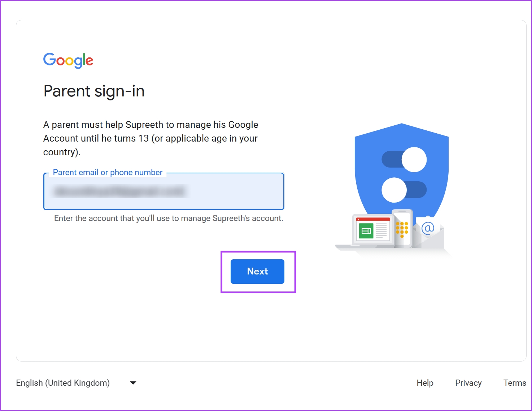Open the Help link
The width and height of the screenshot is (532, 411).
425,383
